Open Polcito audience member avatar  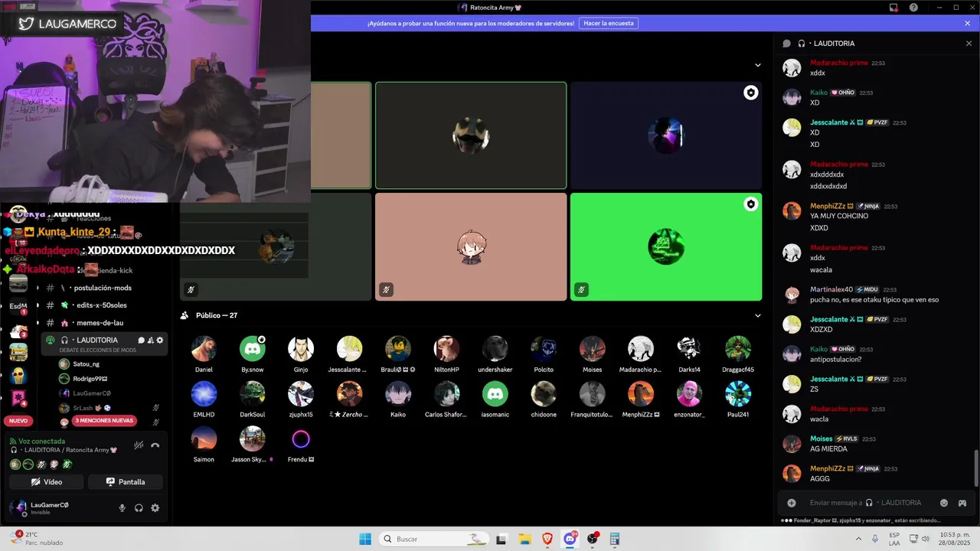pos(544,349)
